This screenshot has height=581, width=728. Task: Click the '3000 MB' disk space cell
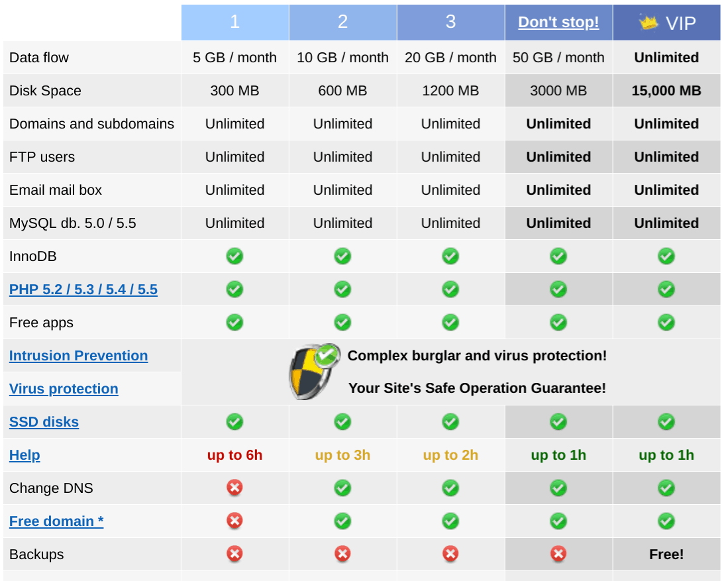pyautogui.click(x=558, y=91)
